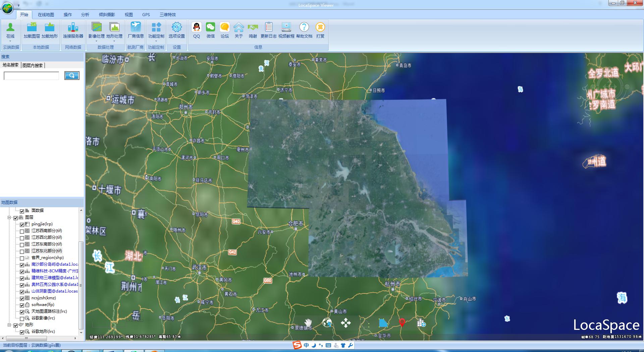644x352 pixels.
Task: Click the add building model tool
Action: point(421,323)
